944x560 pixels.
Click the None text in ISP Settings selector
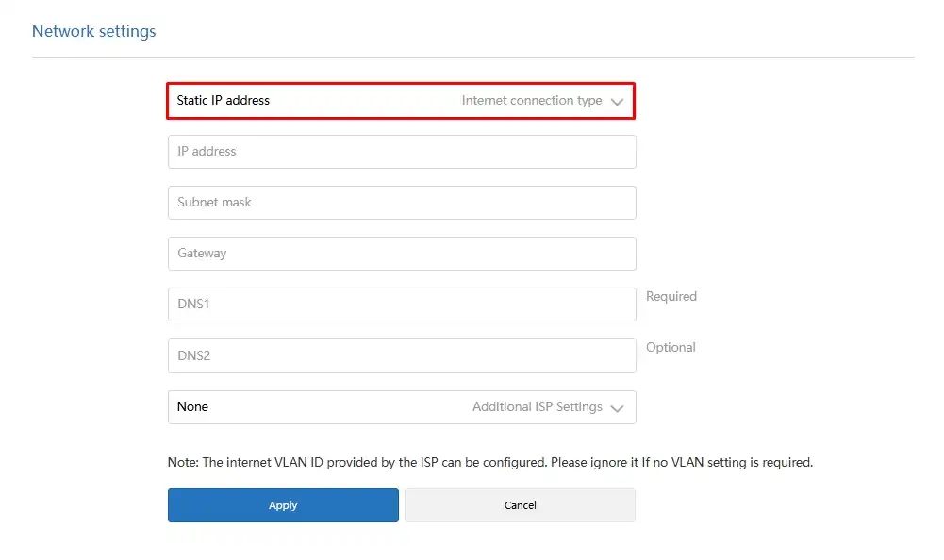pyautogui.click(x=192, y=406)
